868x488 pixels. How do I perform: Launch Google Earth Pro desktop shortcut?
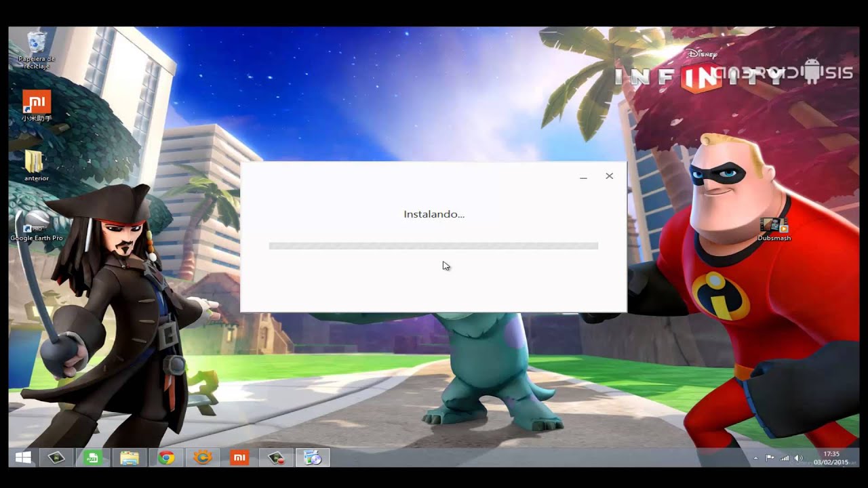[x=37, y=226]
